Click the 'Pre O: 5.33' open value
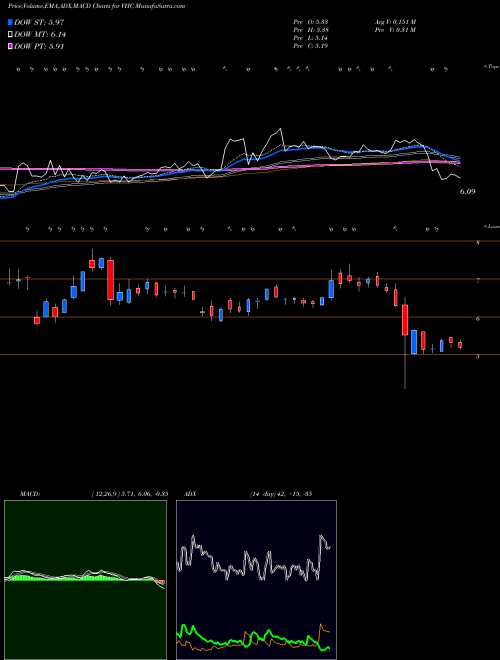The height and width of the screenshot is (660, 500). (311, 22)
